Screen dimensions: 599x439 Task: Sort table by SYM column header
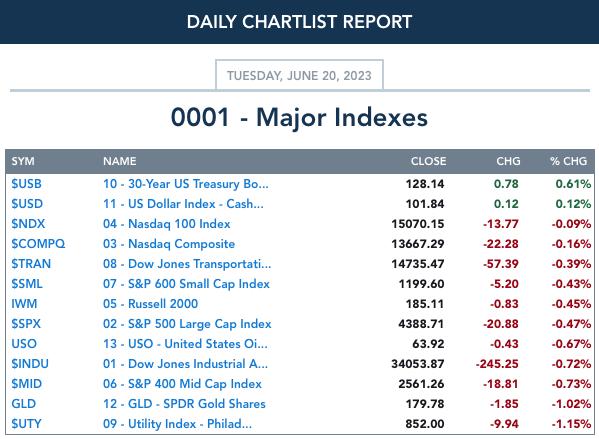click(x=23, y=161)
